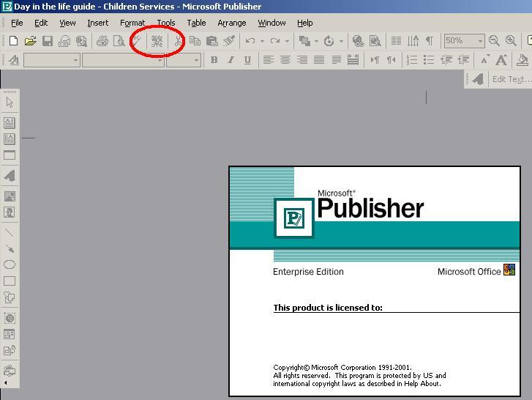Open an existing publication file
The image size is (532, 400).
click(x=30, y=41)
